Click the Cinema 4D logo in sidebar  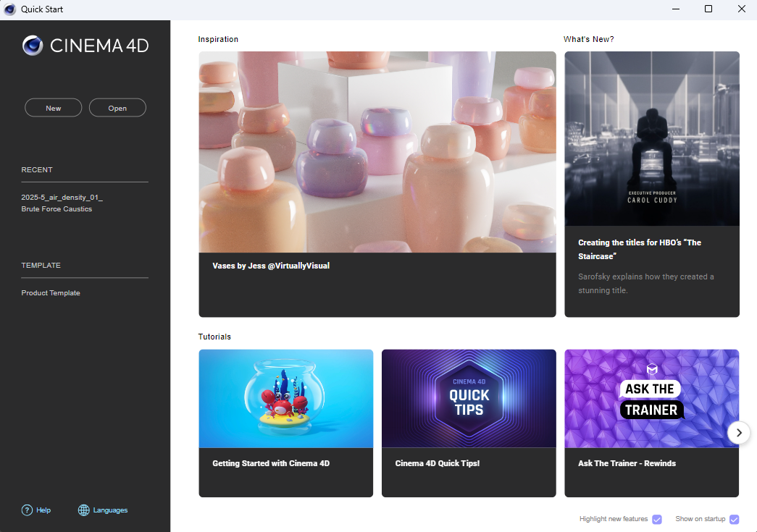[85, 46]
